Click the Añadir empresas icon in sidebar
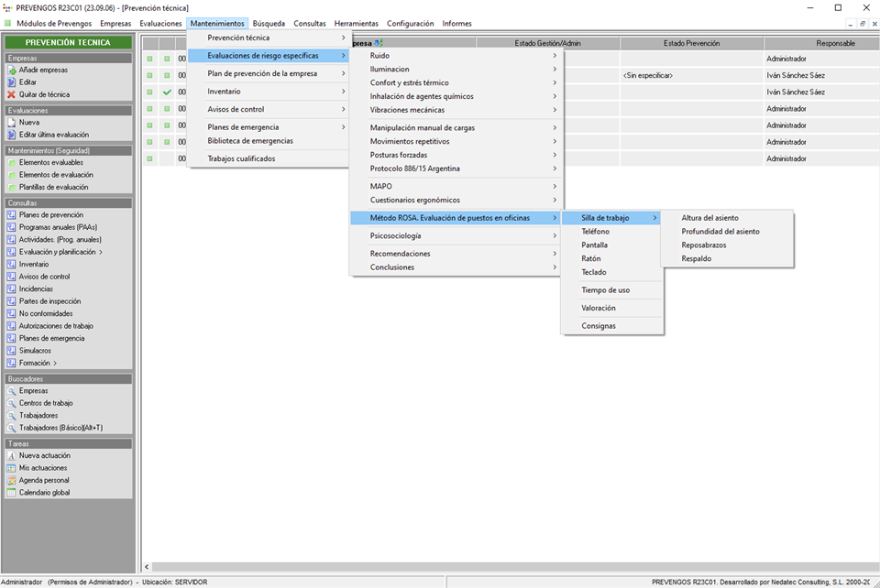This screenshot has width=880, height=588. (x=12, y=70)
